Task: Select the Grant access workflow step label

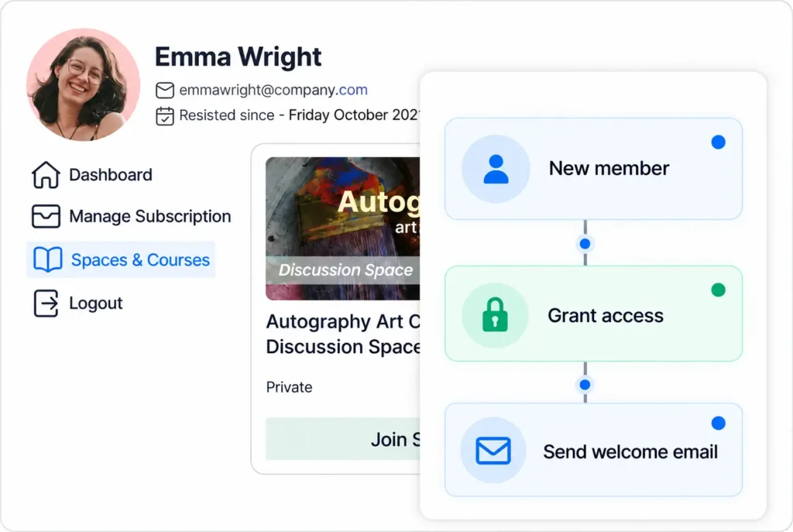Action: (x=606, y=315)
